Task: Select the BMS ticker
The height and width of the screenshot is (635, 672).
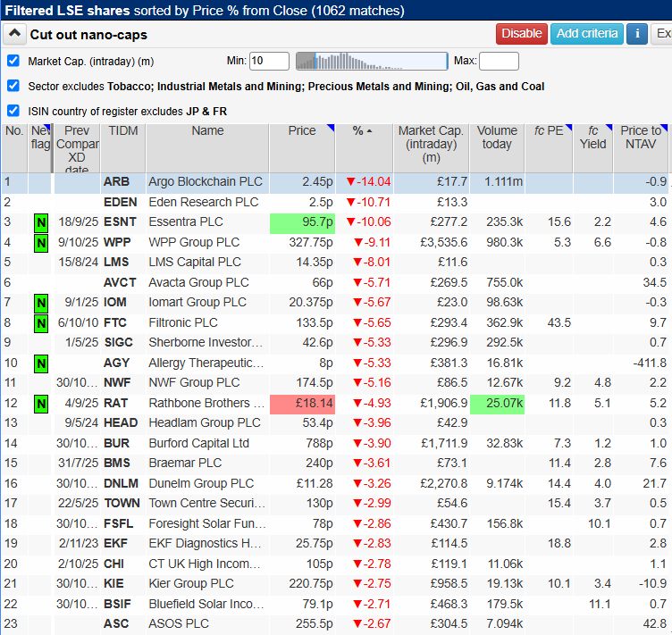Action: (116, 463)
